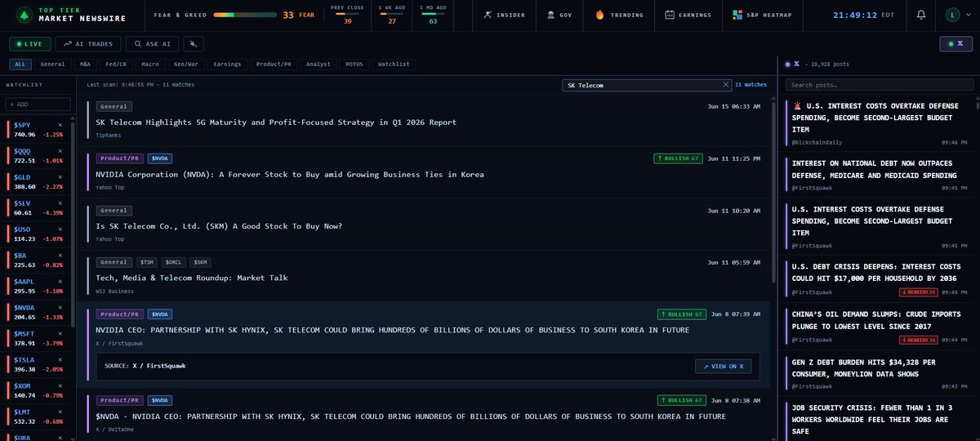Remove $TSLA from the watchlist
Viewport: 980px width, 441px height.
pyautogui.click(x=60, y=359)
